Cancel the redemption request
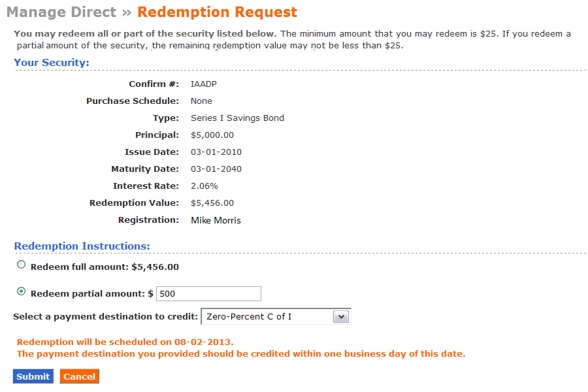The image size is (588, 392). tap(79, 376)
